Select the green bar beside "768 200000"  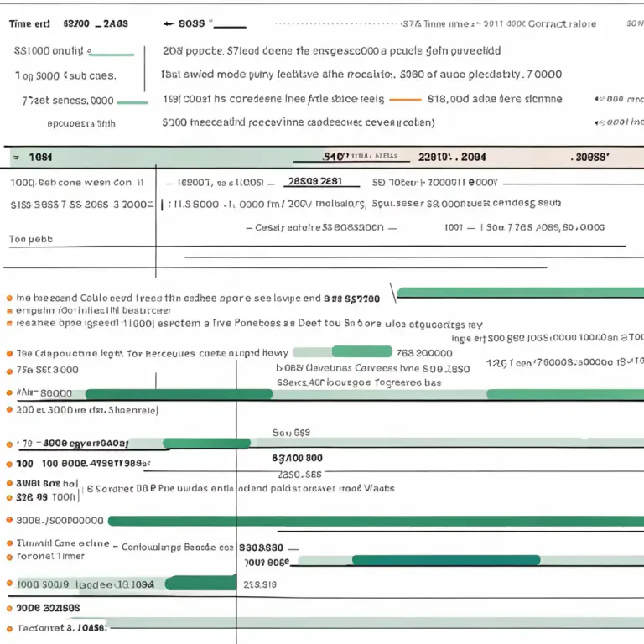pyautogui.click(x=362, y=351)
